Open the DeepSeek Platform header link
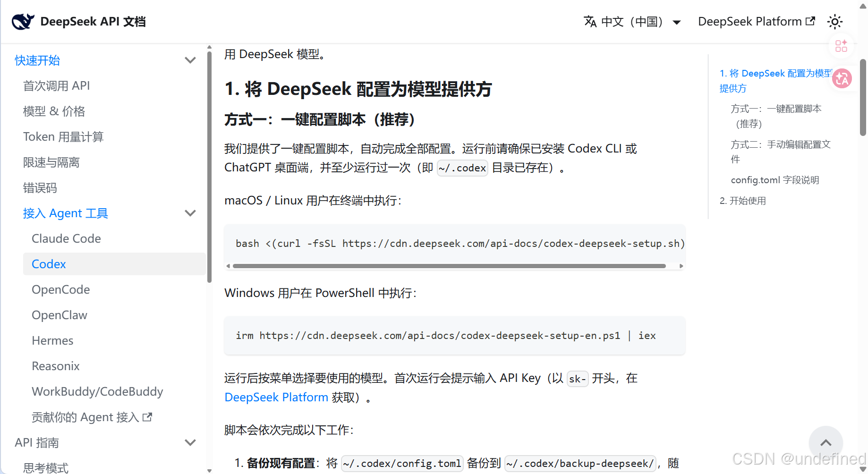The width and height of the screenshot is (868, 474). point(757,22)
